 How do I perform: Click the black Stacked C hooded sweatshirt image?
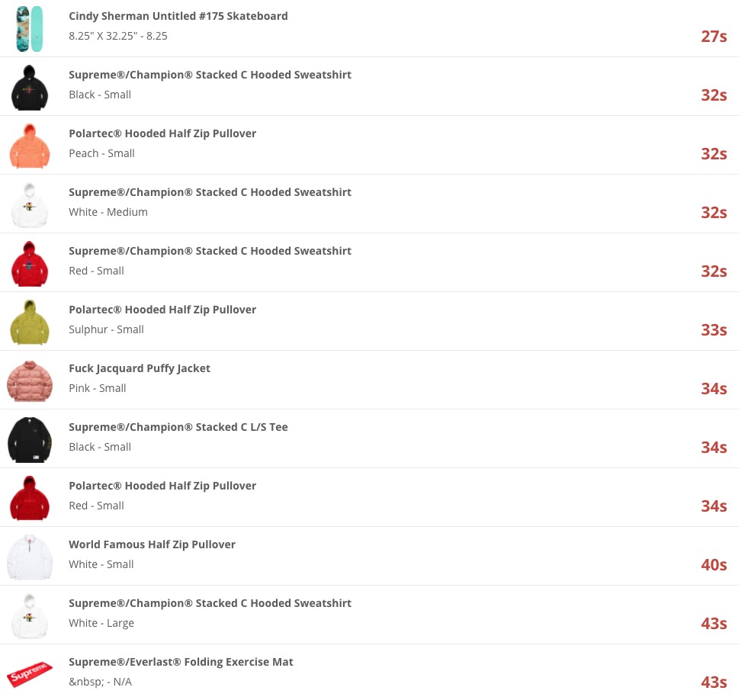(x=30, y=88)
